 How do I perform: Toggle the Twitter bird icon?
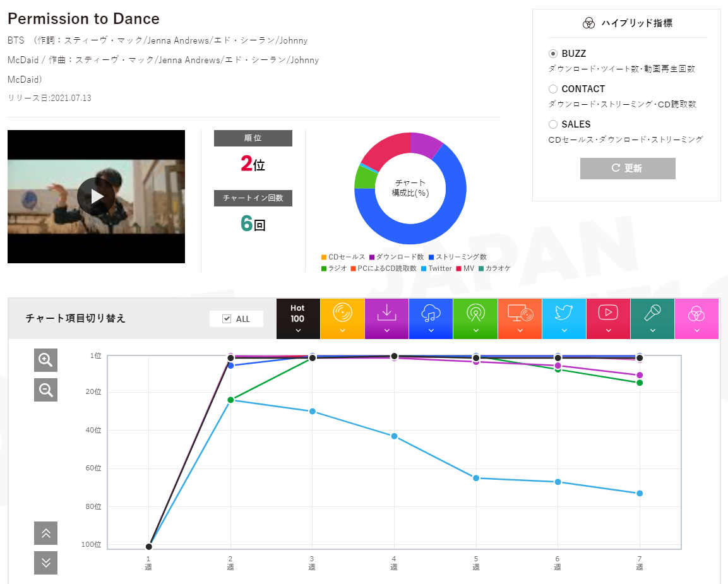[564, 319]
